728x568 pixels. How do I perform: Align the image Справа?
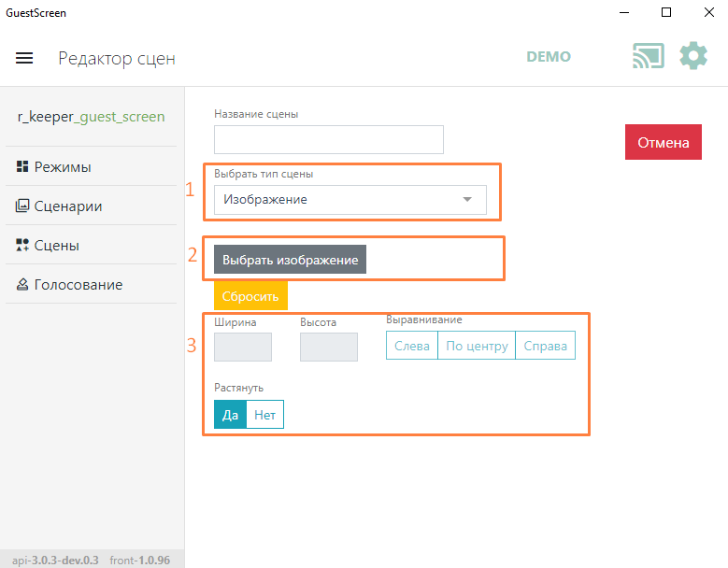point(545,346)
